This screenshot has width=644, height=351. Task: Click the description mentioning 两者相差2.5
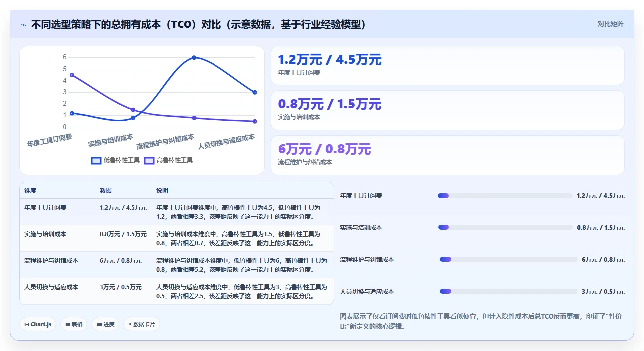242,291
